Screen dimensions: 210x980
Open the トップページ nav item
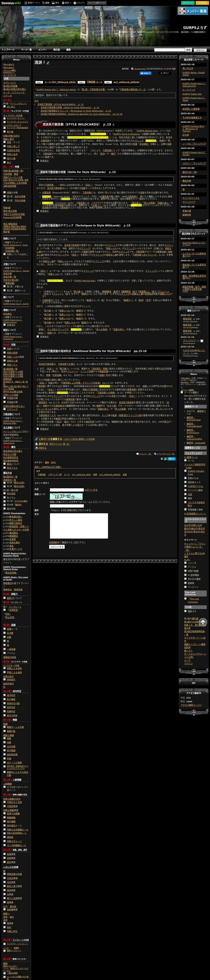click(x=8, y=49)
